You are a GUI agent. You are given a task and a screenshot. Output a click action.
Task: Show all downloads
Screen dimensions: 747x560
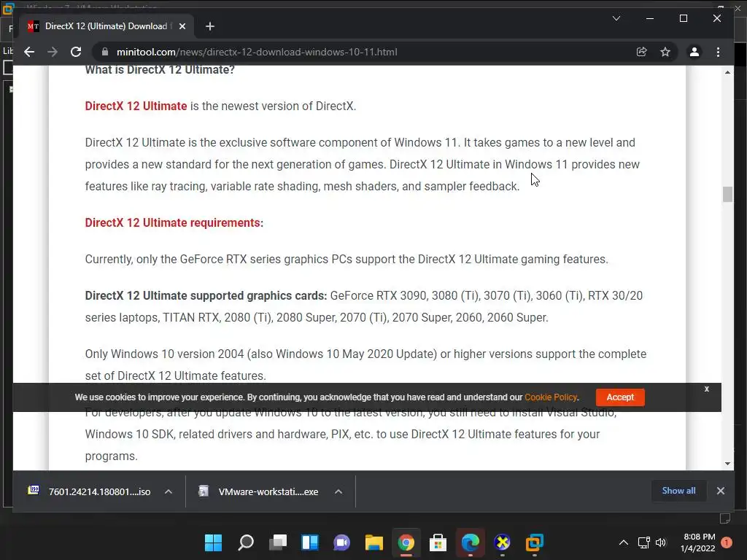coord(678,491)
